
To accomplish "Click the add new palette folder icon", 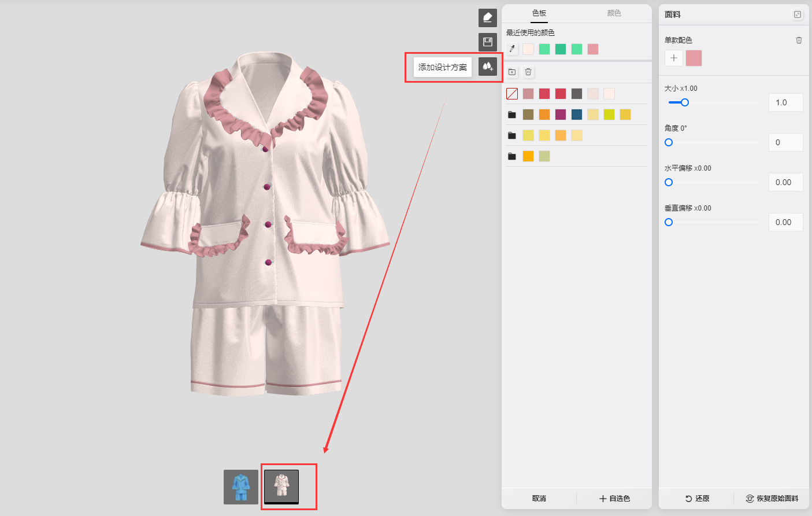I will 512,72.
